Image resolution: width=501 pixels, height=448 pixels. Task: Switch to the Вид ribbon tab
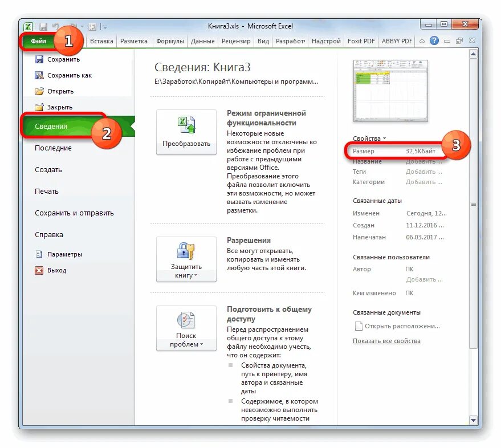click(x=263, y=41)
